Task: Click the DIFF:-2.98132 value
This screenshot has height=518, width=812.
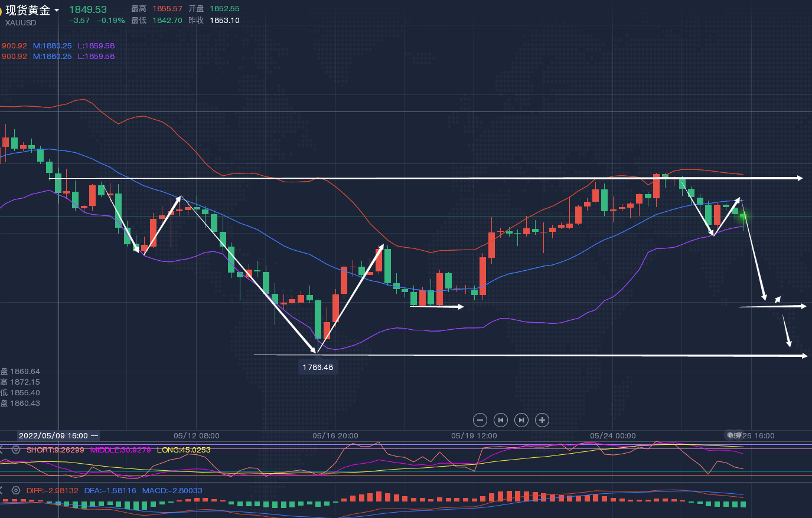Action: [x=53, y=490]
